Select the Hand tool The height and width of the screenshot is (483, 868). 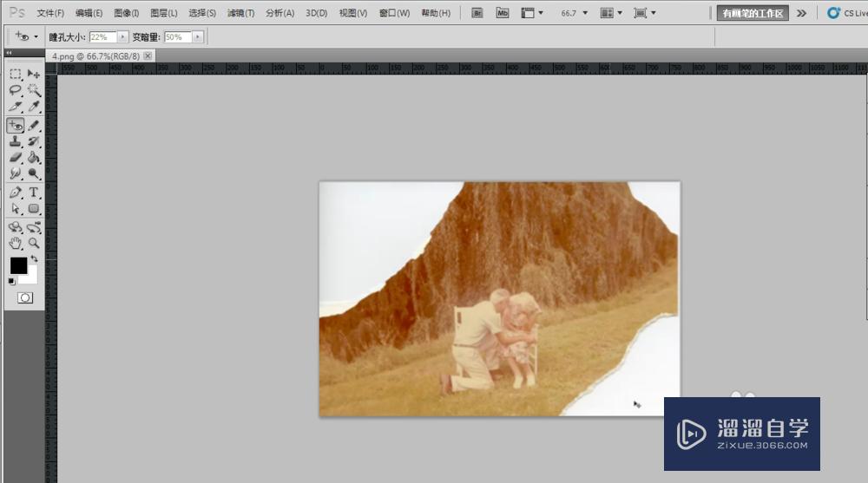click(16, 243)
